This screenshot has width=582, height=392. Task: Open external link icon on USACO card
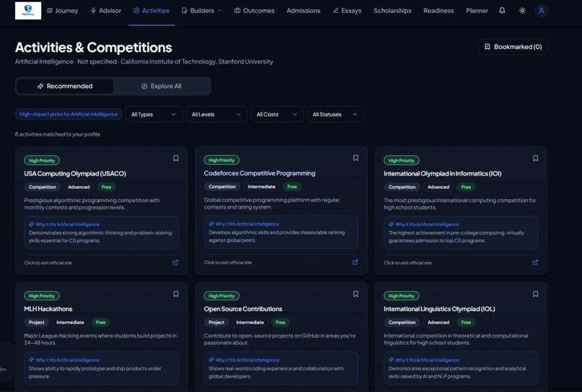pos(175,263)
